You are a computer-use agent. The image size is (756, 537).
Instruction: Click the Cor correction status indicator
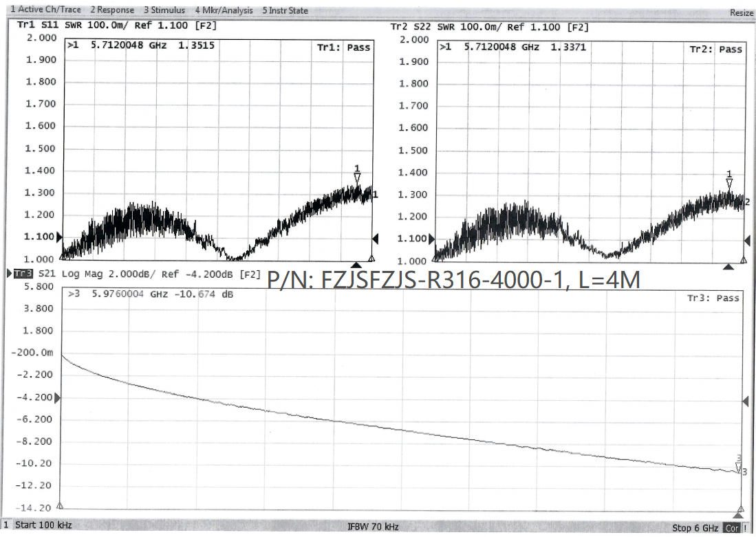pos(731,528)
